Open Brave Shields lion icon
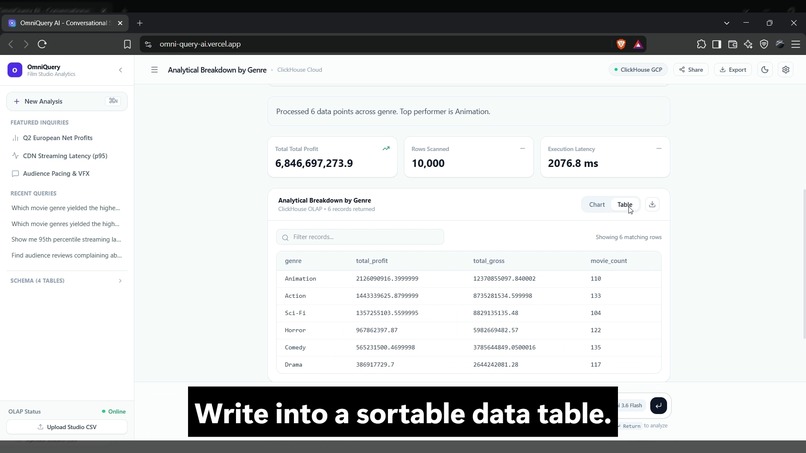The image size is (806, 453). (x=621, y=44)
